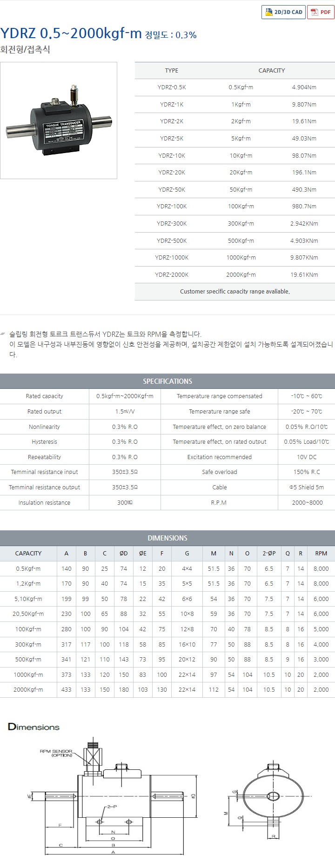Click the Insulation resistance label
Image resolution: width=335 pixels, height=868 pixels.
(44, 503)
